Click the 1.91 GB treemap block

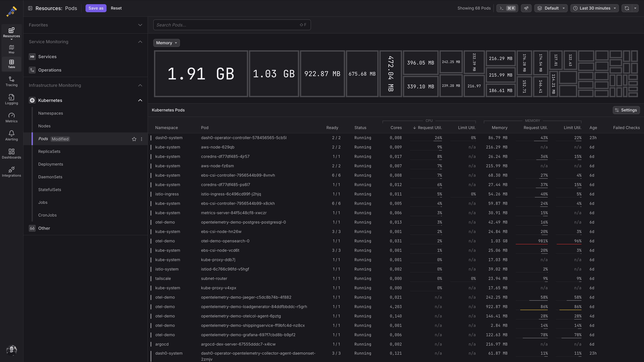click(x=201, y=73)
